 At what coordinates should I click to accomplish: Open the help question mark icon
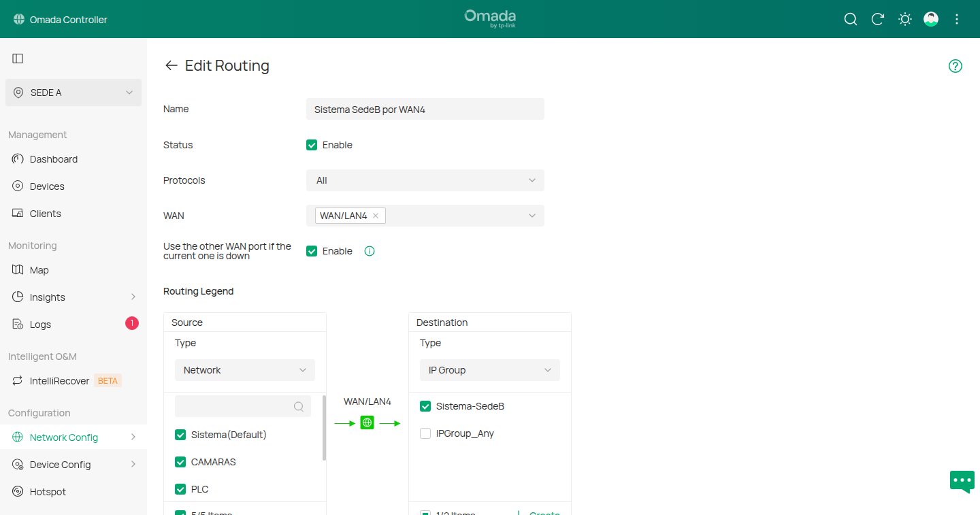click(x=955, y=66)
